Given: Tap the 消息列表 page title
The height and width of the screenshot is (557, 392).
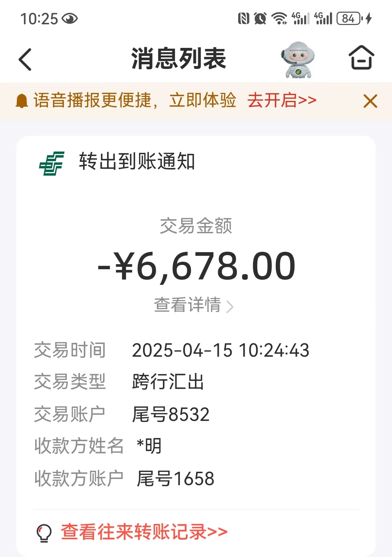Looking at the screenshot, I should pos(179,58).
